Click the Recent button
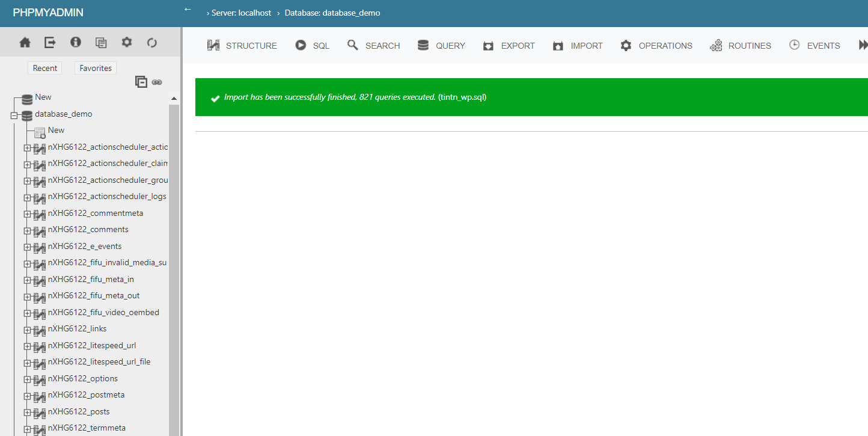Screen dimensions: 868x436 tap(45, 68)
